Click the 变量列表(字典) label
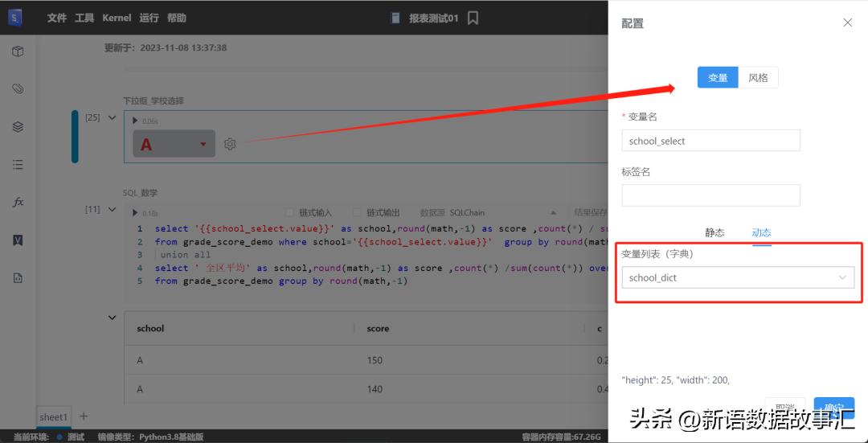This screenshot has height=443, width=868. [657, 254]
